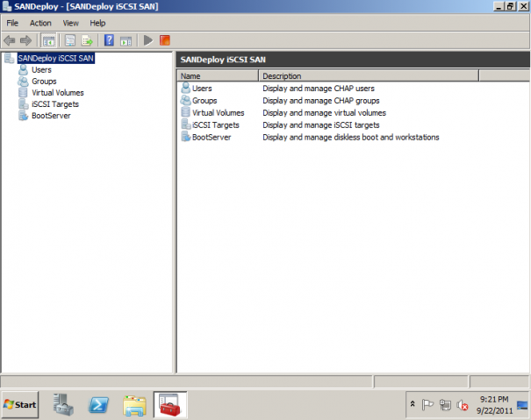Launch PowerShell from the taskbar
This screenshot has height=420, width=531.
pyautogui.click(x=98, y=405)
